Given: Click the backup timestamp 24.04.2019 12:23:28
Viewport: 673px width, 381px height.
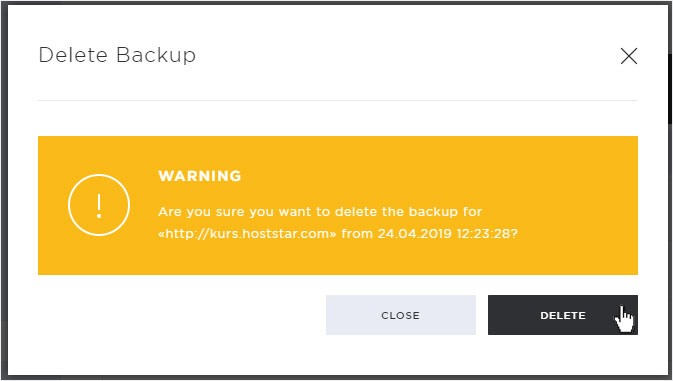Looking at the screenshot, I should (x=444, y=234).
